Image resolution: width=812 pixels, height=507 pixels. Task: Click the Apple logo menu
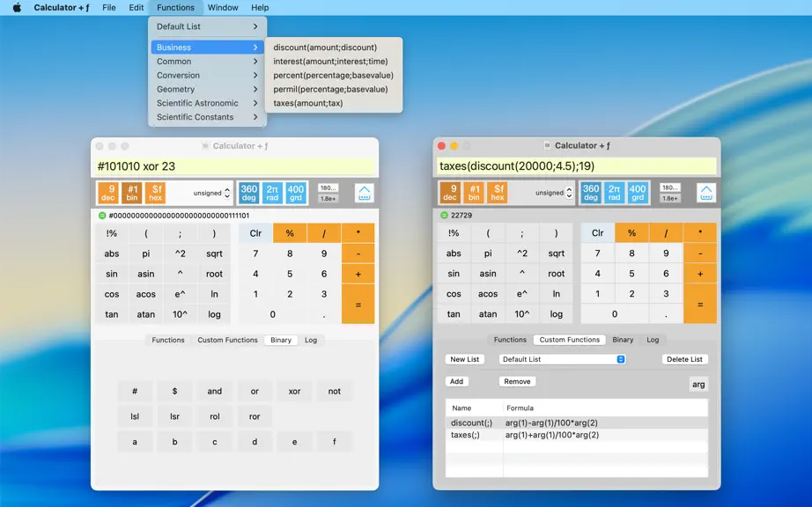tap(17, 8)
